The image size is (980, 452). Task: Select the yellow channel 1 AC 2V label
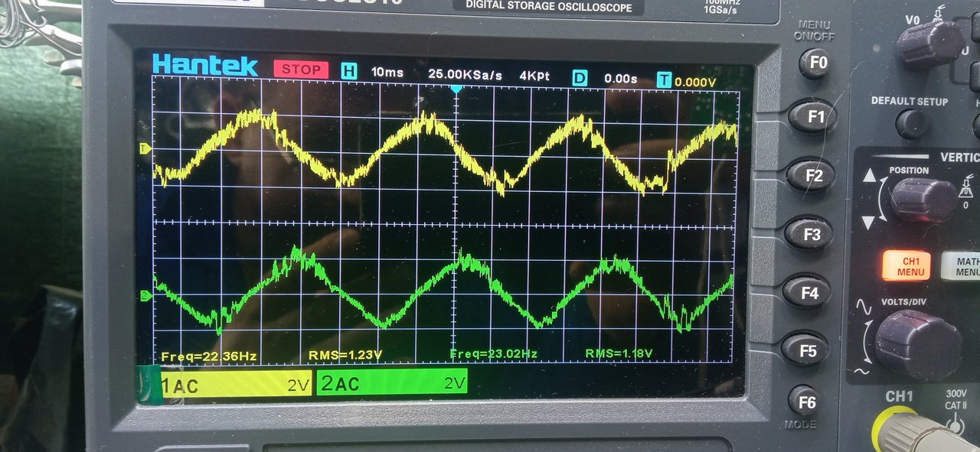point(237,385)
